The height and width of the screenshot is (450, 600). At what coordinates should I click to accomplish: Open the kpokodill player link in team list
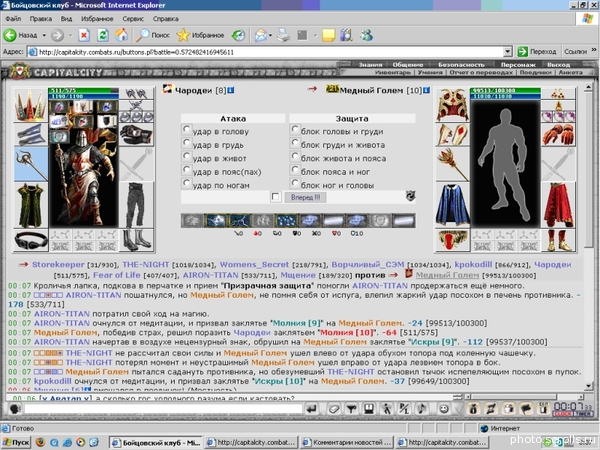click(473, 264)
